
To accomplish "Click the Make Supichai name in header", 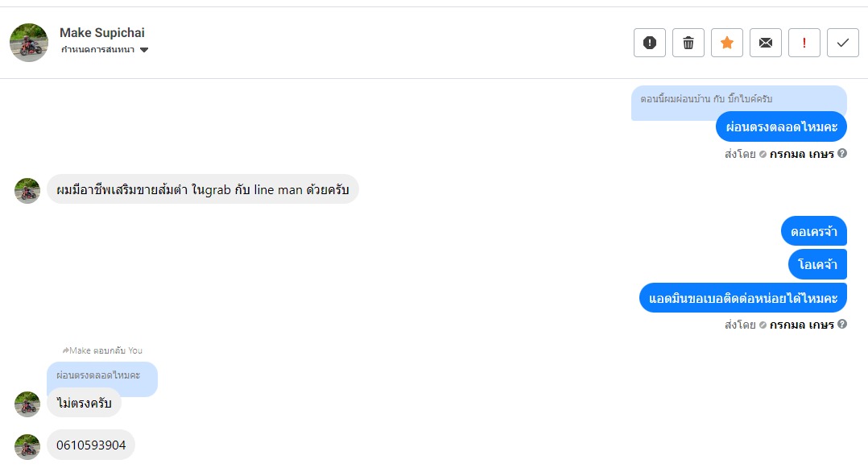I will [x=102, y=33].
